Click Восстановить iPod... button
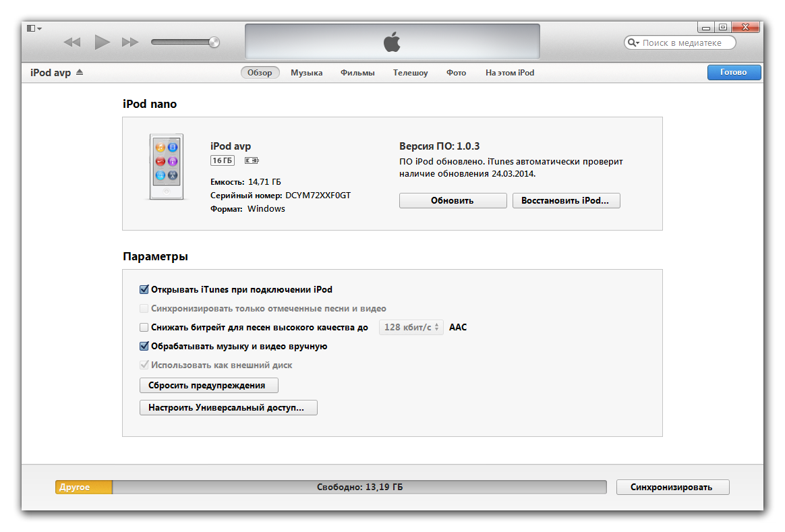The height and width of the screenshot is (532, 785). [x=566, y=201]
